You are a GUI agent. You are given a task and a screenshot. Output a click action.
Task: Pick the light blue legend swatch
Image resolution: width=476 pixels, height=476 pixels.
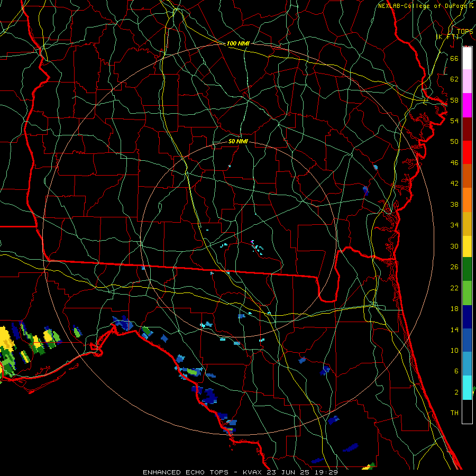(467, 364)
